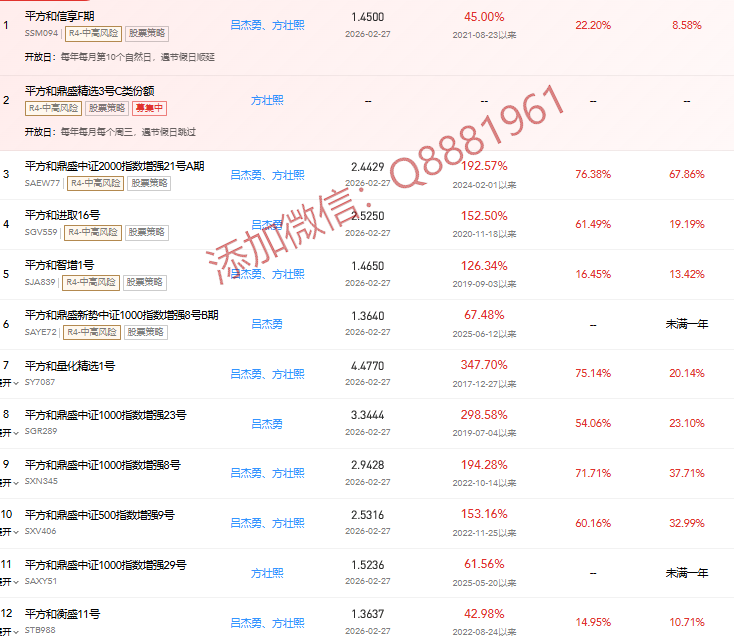Click the red 募集中 status badge
The width and height of the screenshot is (734, 636).
click(x=149, y=108)
